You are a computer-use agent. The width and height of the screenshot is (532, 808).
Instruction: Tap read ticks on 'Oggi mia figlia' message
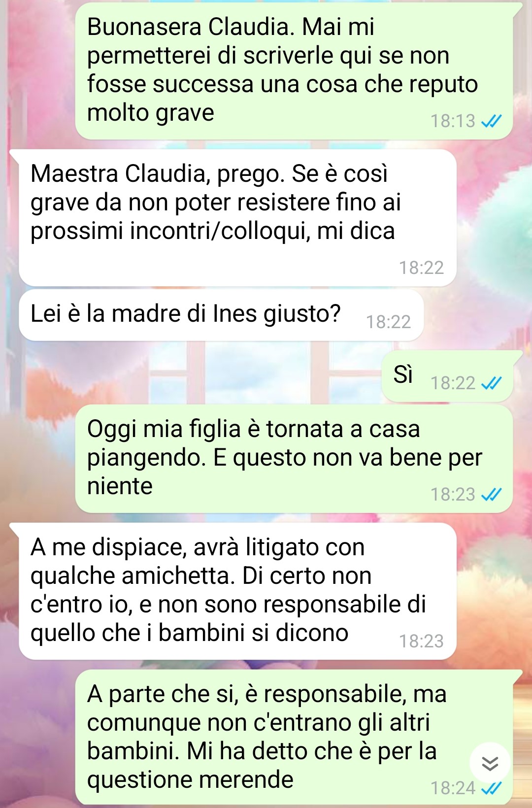click(491, 494)
